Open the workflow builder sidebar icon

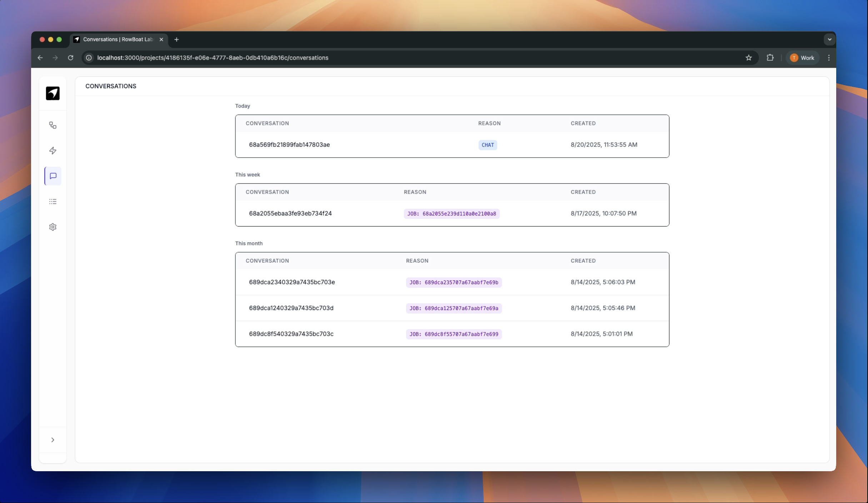(53, 125)
